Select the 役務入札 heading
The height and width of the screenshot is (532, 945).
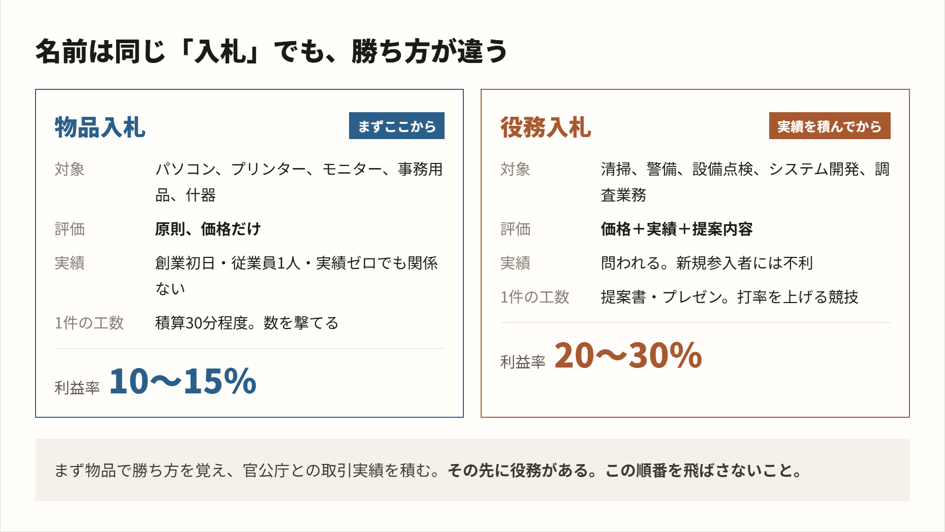coord(545,127)
